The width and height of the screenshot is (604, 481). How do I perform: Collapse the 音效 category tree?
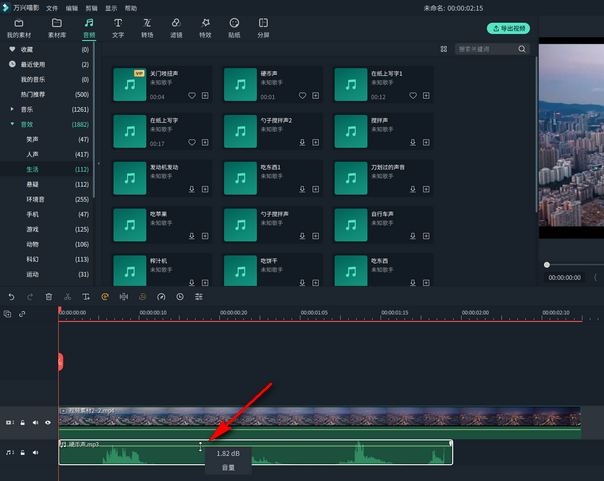tap(12, 124)
